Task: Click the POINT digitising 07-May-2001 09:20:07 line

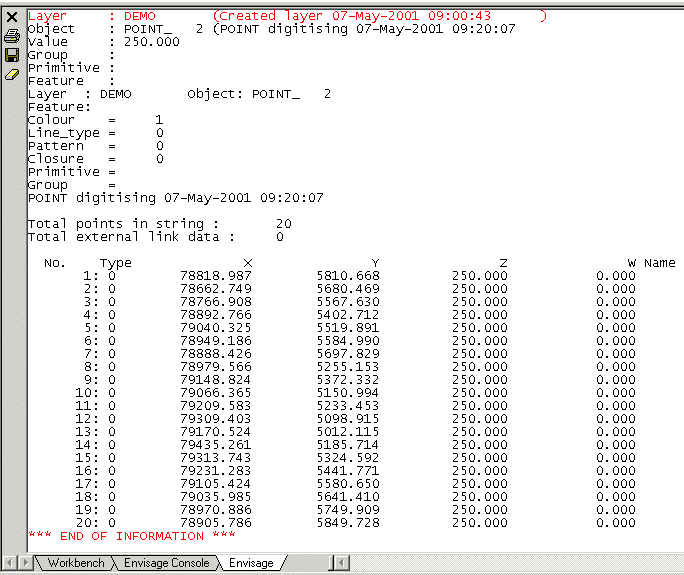Action: [176, 198]
